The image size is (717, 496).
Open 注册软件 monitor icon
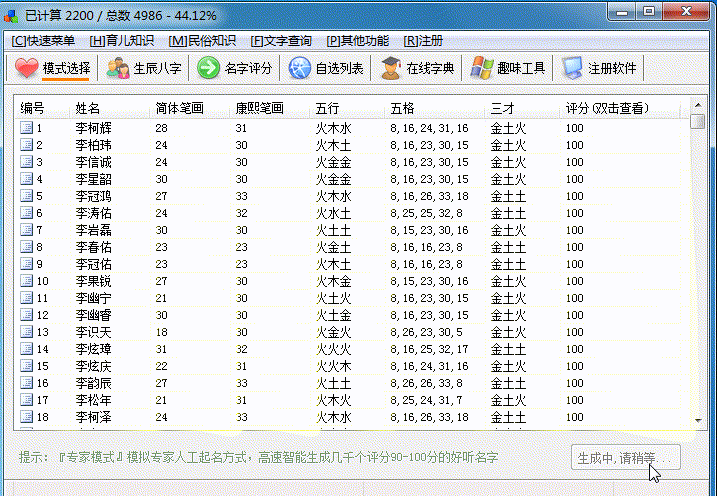[572, 68]
